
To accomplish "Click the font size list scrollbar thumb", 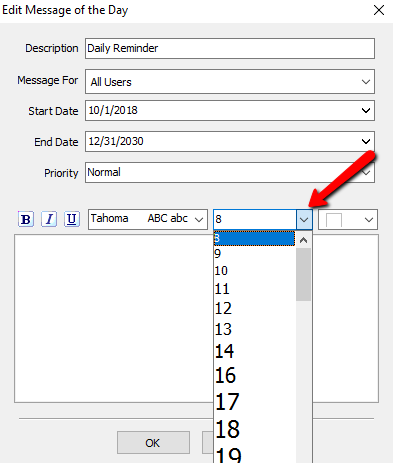I will click(303, 274).
